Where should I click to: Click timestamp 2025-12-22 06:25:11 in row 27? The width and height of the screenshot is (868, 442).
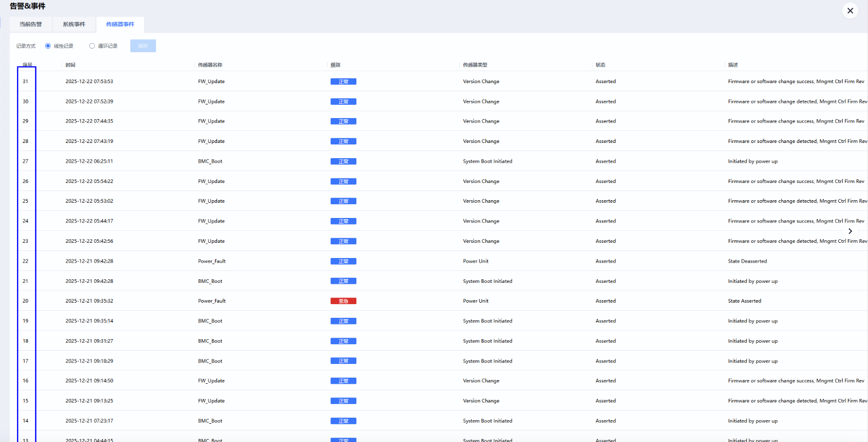point(89,161)
